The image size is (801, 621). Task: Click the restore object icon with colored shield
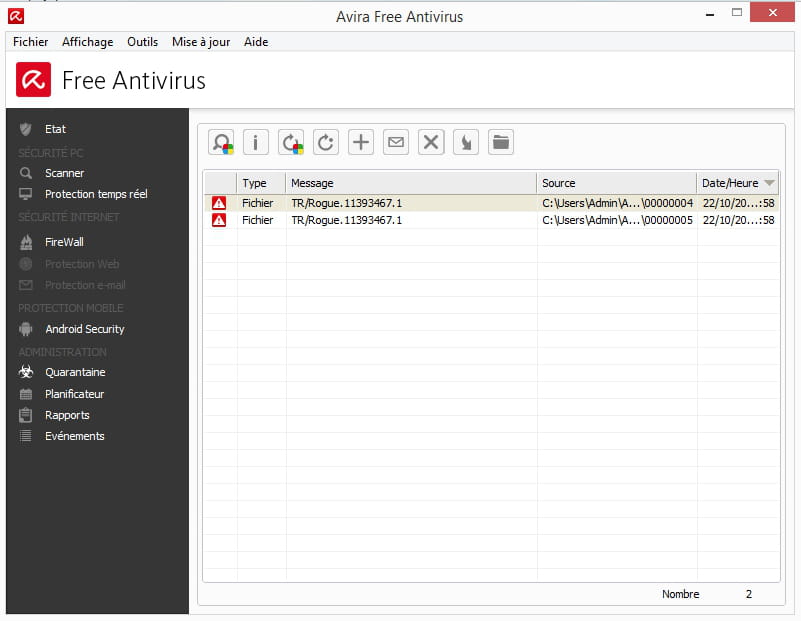(291, 142)
